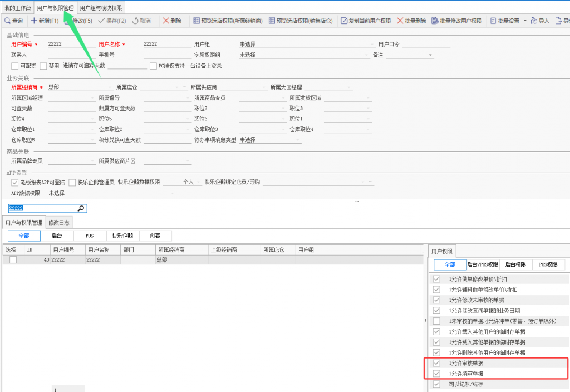This screenshot has width=570, height=392.
Task: Click 复制当前用户权限 toolbar button
Action: (x=366, y=21)
